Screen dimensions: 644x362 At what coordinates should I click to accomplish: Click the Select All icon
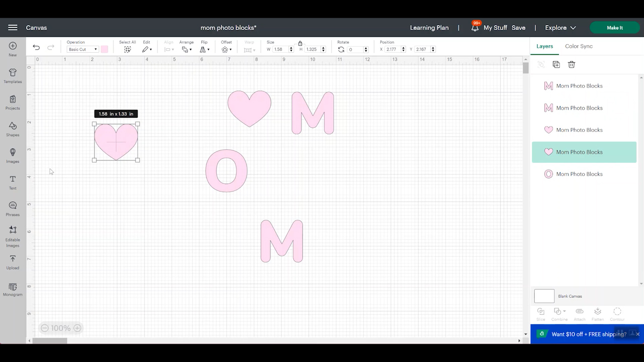point(127,49)
